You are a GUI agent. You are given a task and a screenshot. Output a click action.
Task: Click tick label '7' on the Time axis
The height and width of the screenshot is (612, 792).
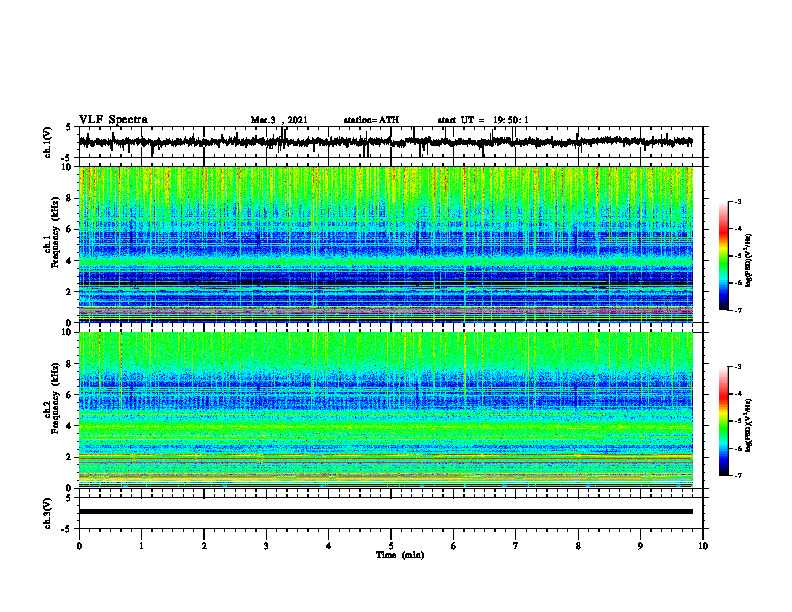pos(516,546)
